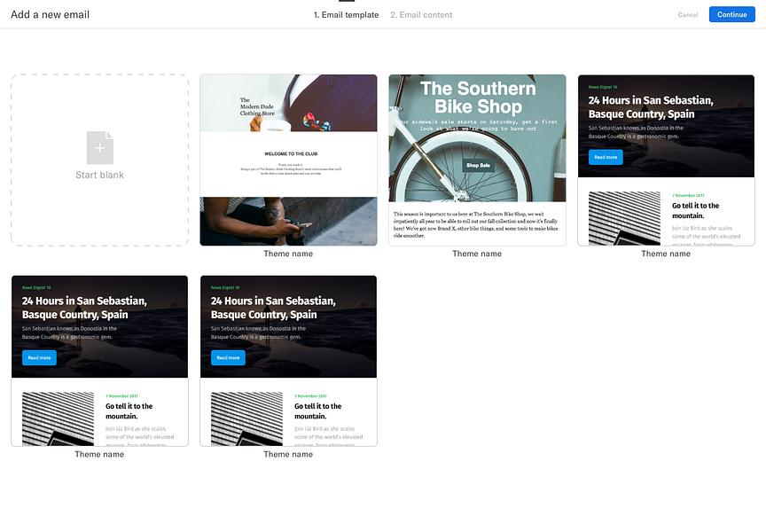Click the Add a new email heading
The width and height of the screenshot is (766, 532).
(x=51, y=15)
